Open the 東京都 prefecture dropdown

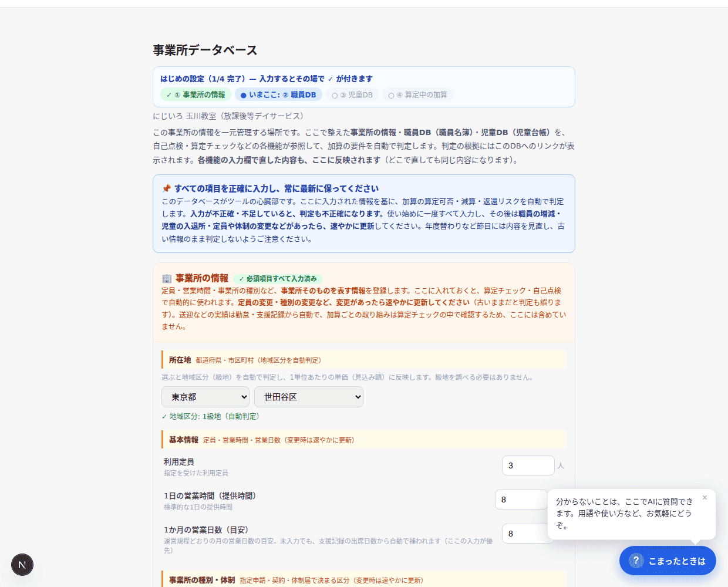205,397
